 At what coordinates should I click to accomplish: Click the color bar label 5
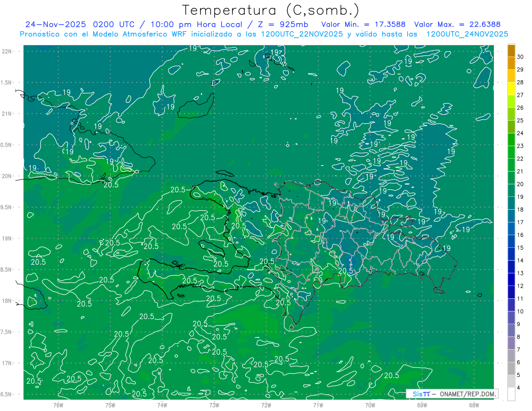tap(519, 375)
